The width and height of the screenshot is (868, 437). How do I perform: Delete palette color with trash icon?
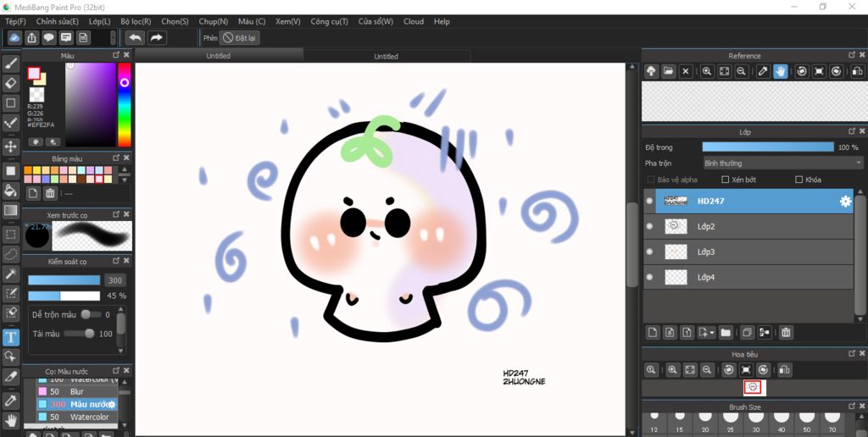point(50,193)
